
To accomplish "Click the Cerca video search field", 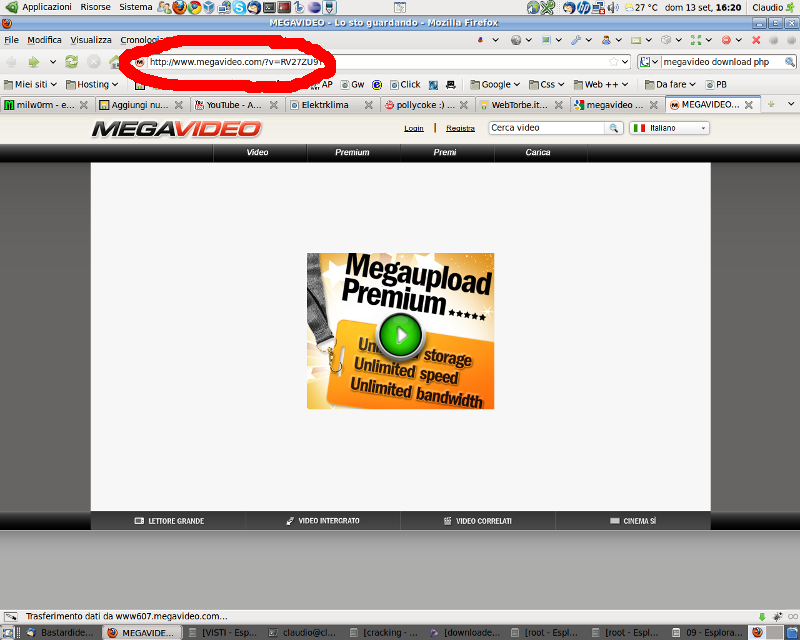I will coord(546,128).
